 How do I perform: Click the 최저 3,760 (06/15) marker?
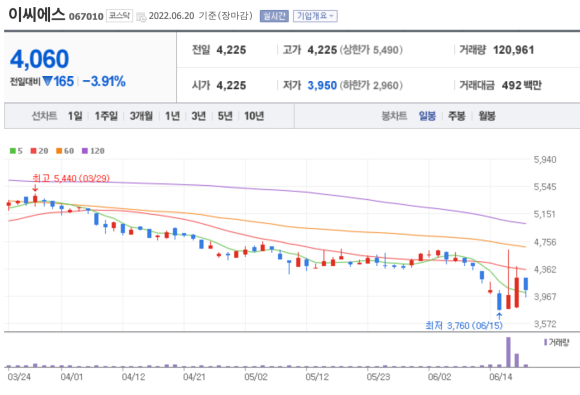(464, 325)
